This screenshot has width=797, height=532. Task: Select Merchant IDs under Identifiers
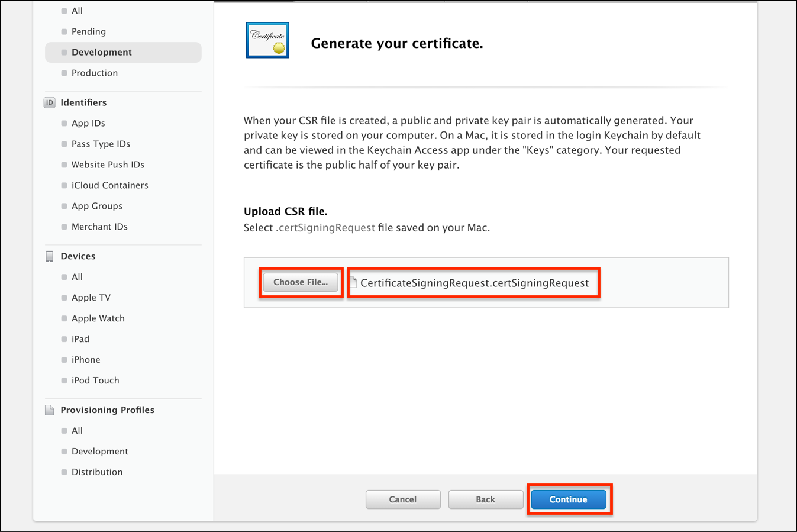[x=99, y=226]
